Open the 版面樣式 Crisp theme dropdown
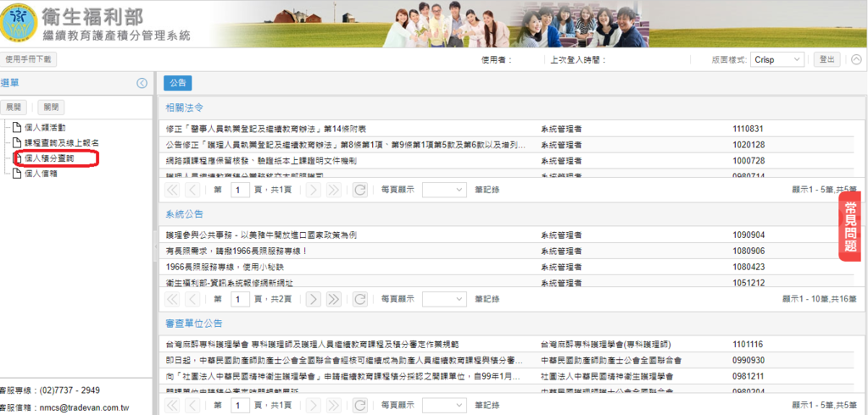The height and width of the screenshot is (415, 868). 778,60
